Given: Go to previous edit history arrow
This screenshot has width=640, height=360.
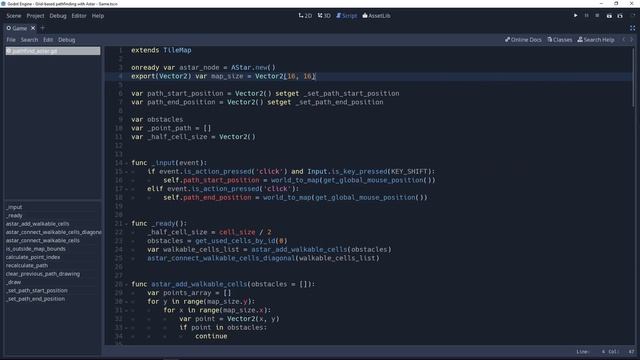Looking at the screenshot, I should (x=624, y=40).
